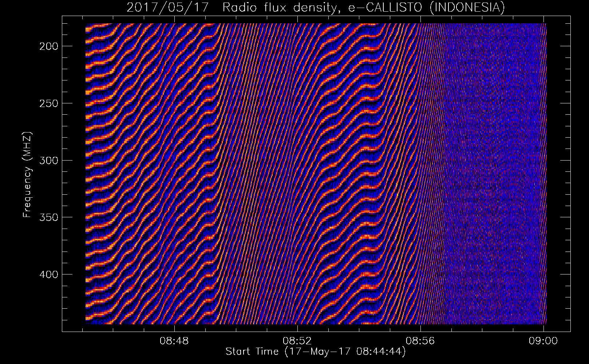
Task: Click the 250 frequency tick label
Action: 49,103
